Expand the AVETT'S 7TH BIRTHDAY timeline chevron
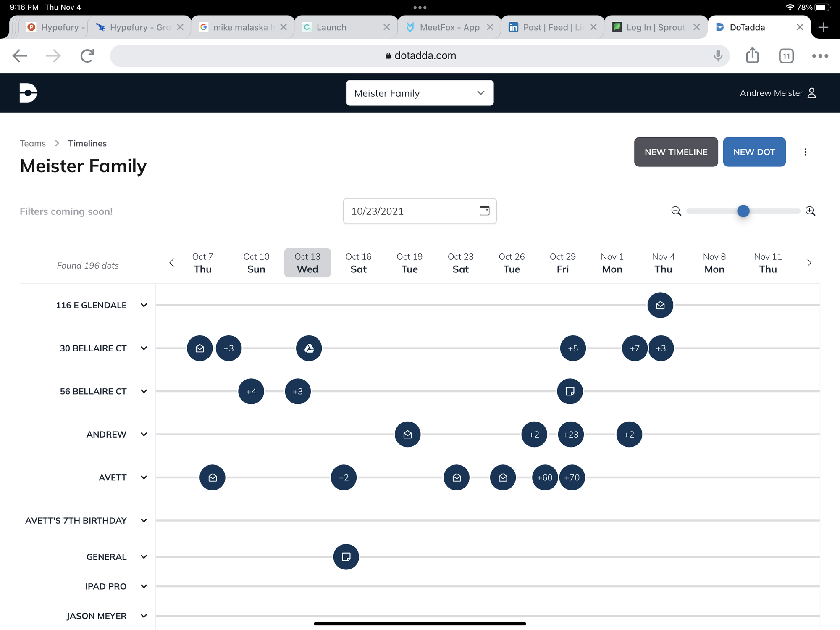Viewport: 840px width, 630px height. tap(144, 520)
